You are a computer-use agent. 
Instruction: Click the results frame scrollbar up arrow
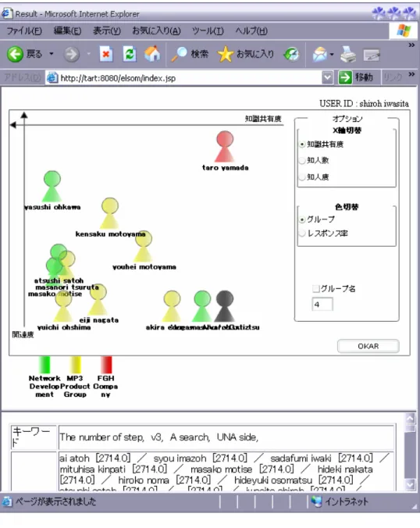(x=410, y=419)
